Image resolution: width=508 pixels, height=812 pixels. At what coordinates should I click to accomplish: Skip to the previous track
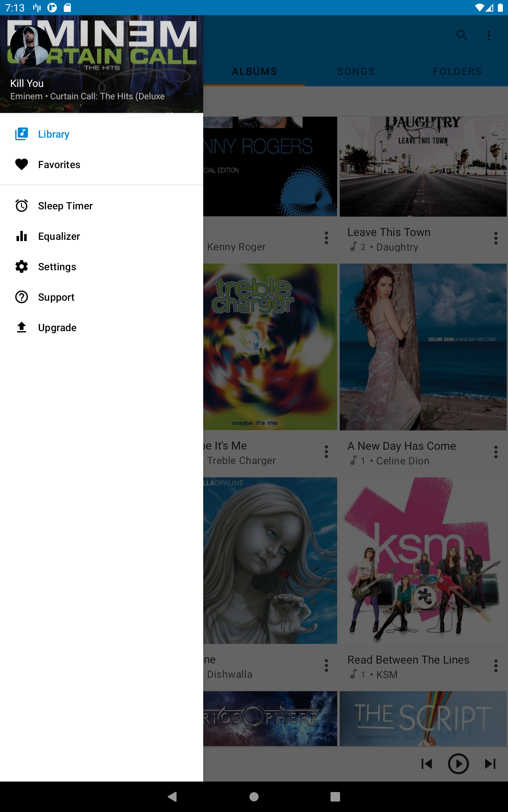426,764
